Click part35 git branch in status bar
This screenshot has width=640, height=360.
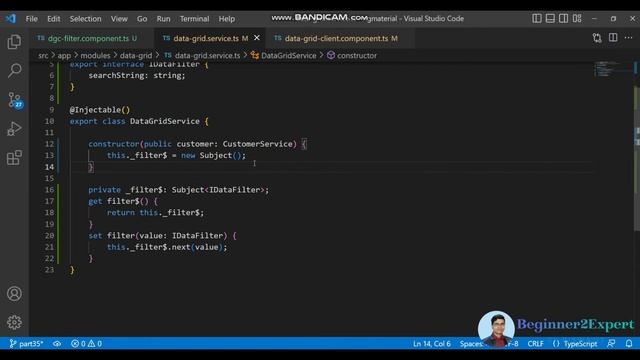[x=26, y=344]
